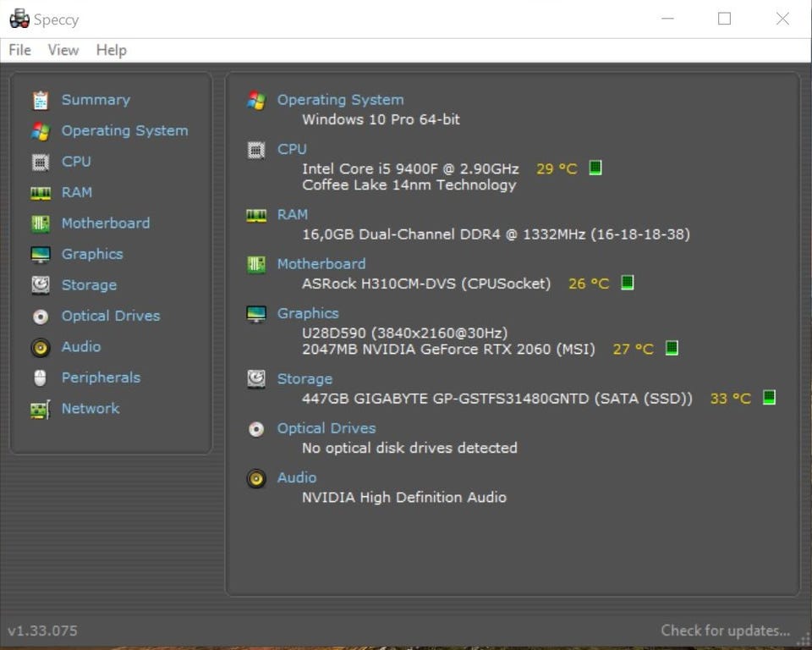Click the 33 °C storage temperature value
The height and width of the screenshot is (650, 812).
pyautogui.click(x=731, y=399)
